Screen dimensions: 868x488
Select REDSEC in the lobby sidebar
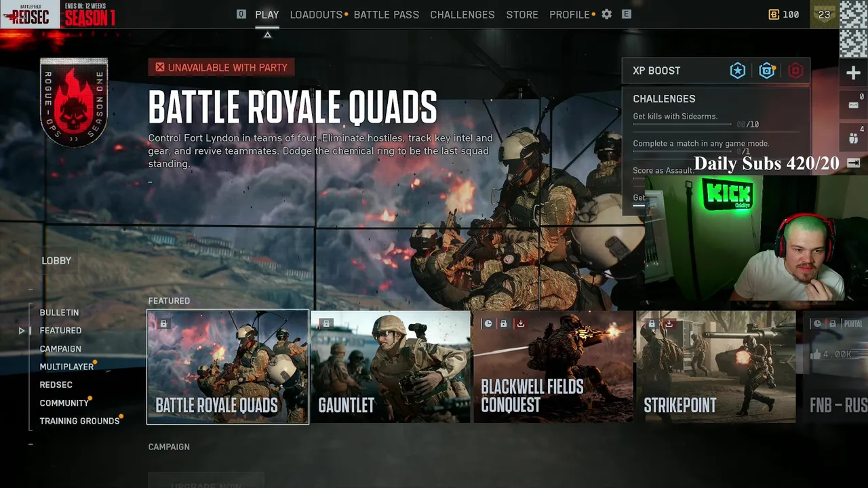click(56, 385)
